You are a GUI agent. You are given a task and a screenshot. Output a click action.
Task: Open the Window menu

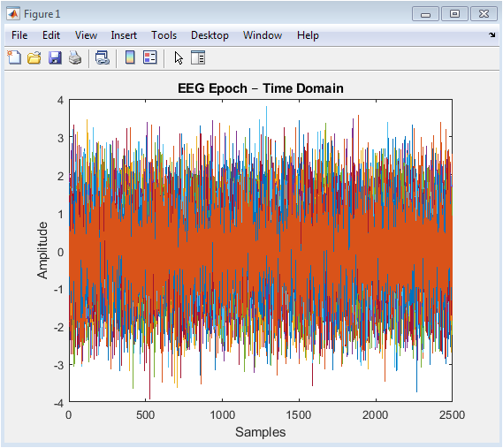263,35
